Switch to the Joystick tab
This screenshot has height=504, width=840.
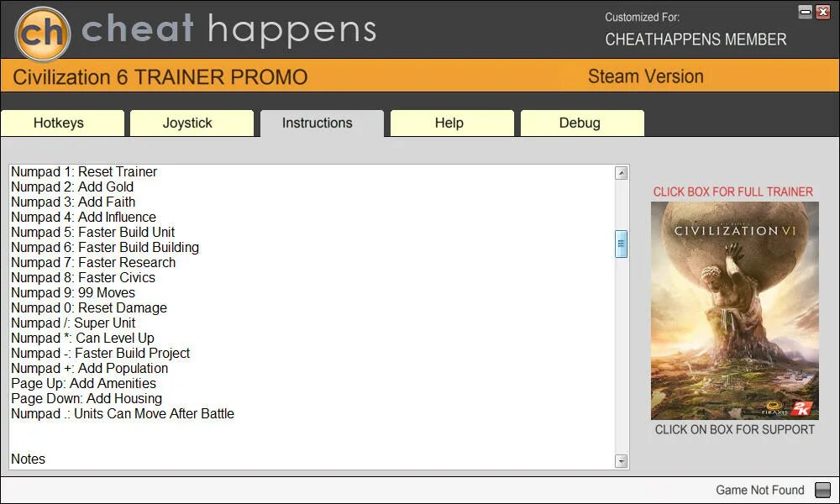pyautogui.click(x=192, y=123)
